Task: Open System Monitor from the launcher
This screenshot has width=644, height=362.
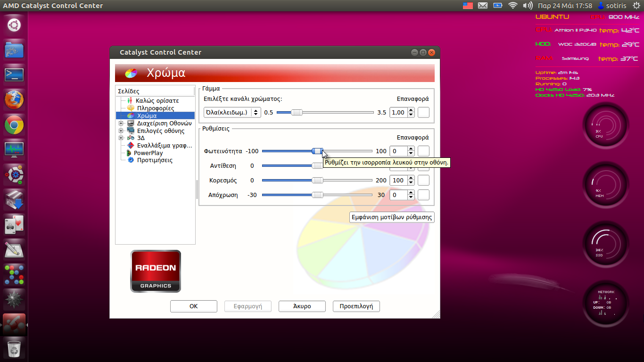Action: [x=14, y=150]
